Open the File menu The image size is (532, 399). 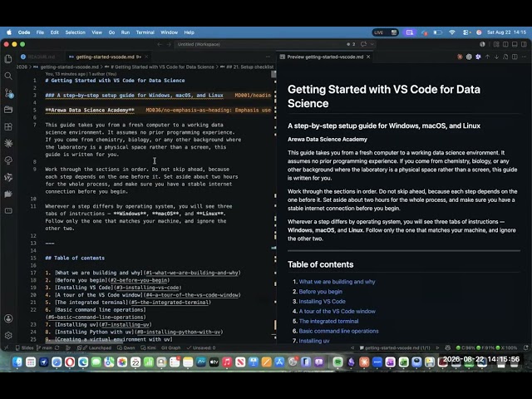(x=40, y=32)
